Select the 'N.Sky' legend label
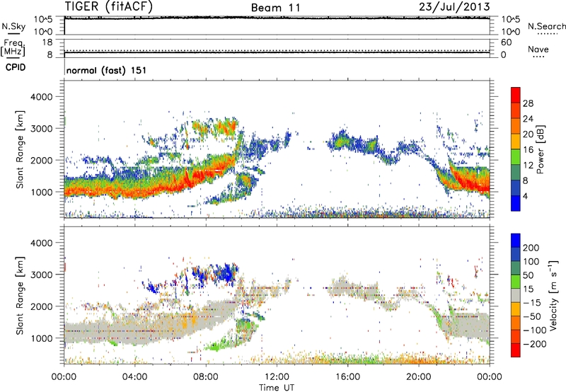The height and width of the screenshot is (392, 566). 13,26
